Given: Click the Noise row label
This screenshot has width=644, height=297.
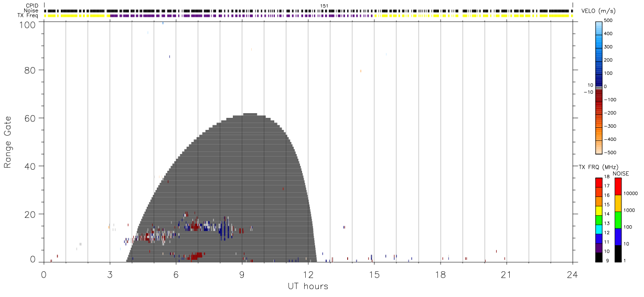Looking at the screenshot, I should point(31,10).
